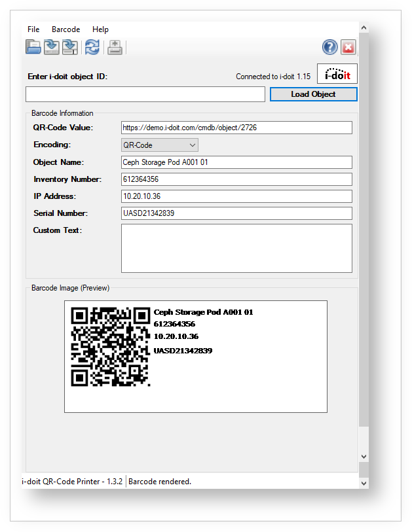Open help via blue question mark icon
This screenshot has height=532, width=412.
click(x=329, y=47)
